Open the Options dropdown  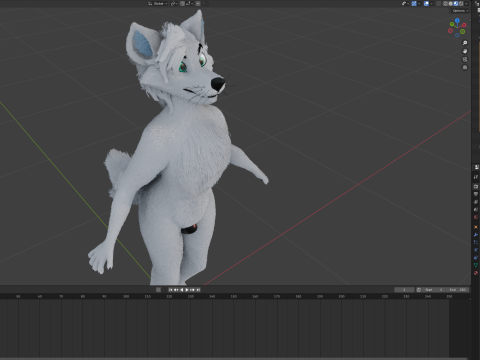click(460, 11)
